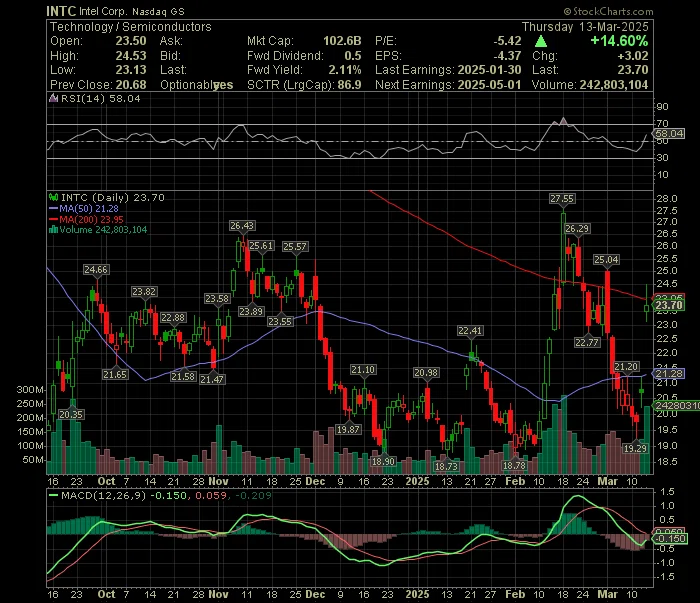Click the MA(200) red line legend marker
The image size is (700, 603).
53,219
